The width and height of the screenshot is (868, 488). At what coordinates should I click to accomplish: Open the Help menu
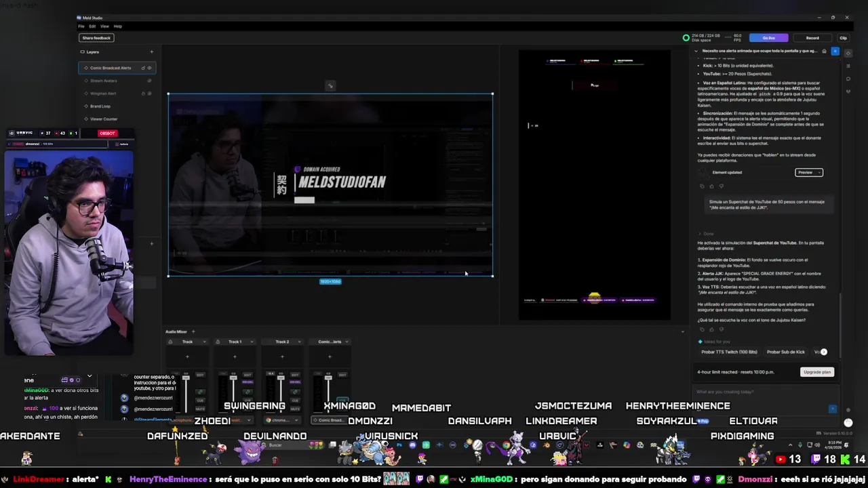pos(117,26)
